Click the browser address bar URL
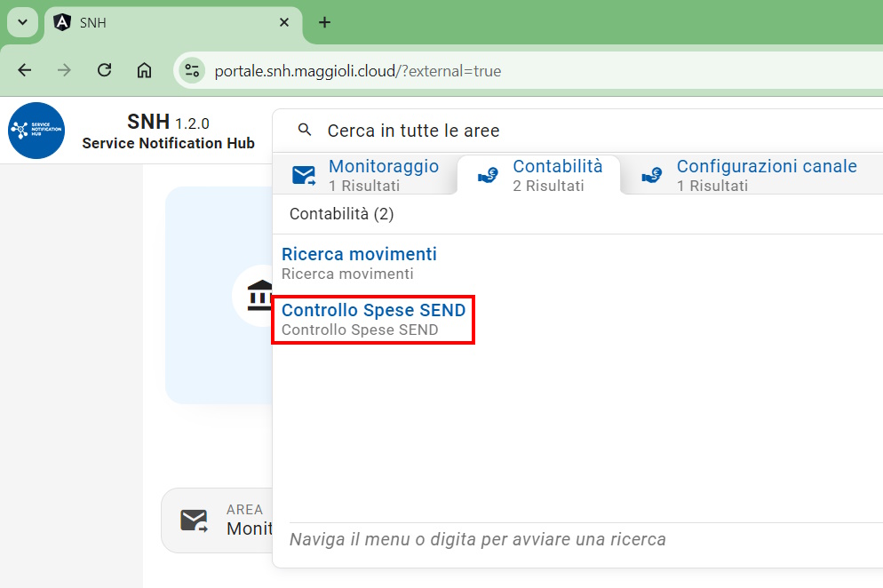Image resolution: width=883 pixels, height=588 pixels. coord(358,71)
